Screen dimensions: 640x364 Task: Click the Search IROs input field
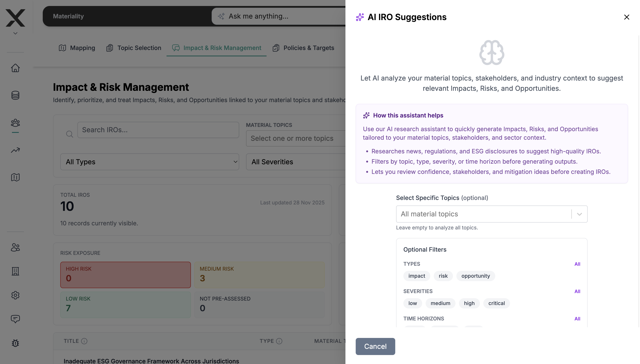pos(158,130)
